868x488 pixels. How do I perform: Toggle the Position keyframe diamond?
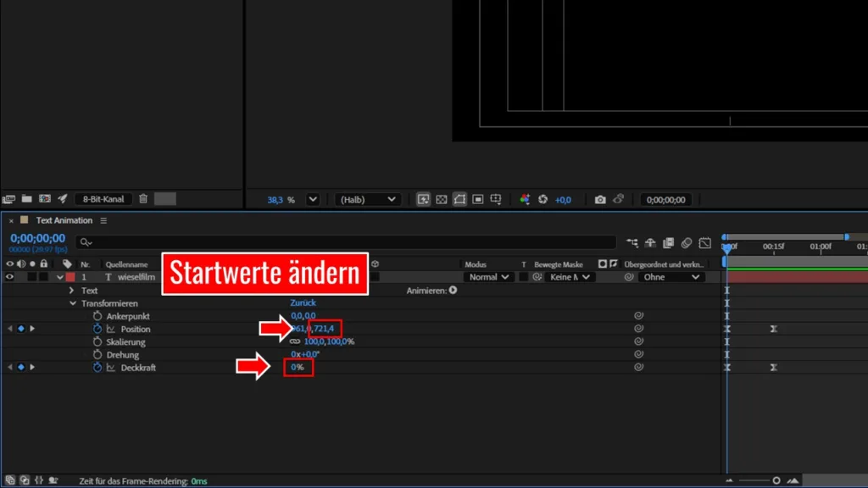21,330
